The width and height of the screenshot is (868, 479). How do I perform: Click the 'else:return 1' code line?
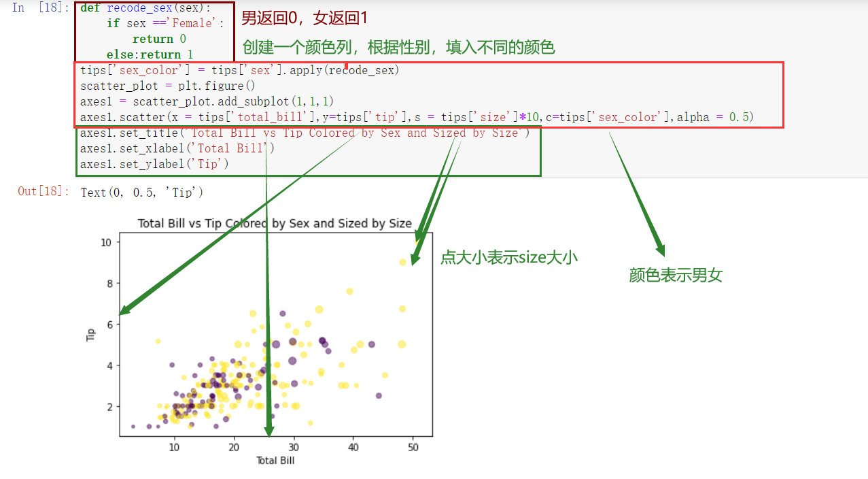150,54
